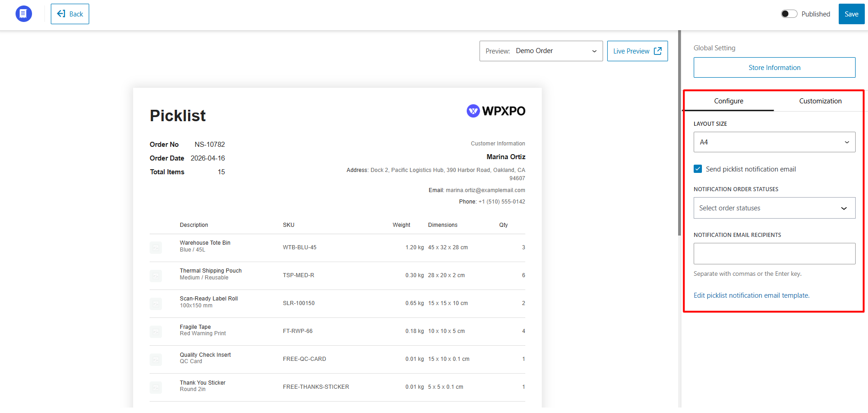Click the Description column header

pos(194,225)
